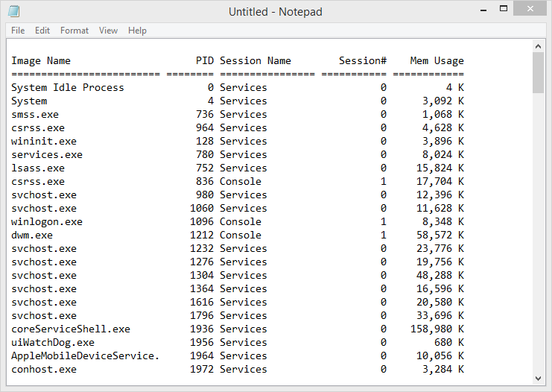
Task: Click PID value '836'
Action: click(205, 181)
